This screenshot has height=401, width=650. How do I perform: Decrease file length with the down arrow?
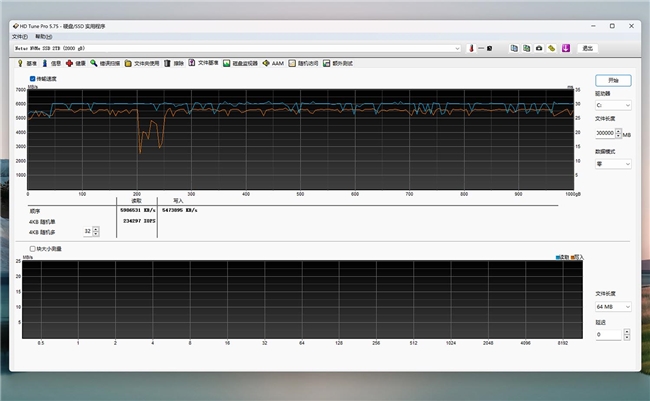(618, 136)
